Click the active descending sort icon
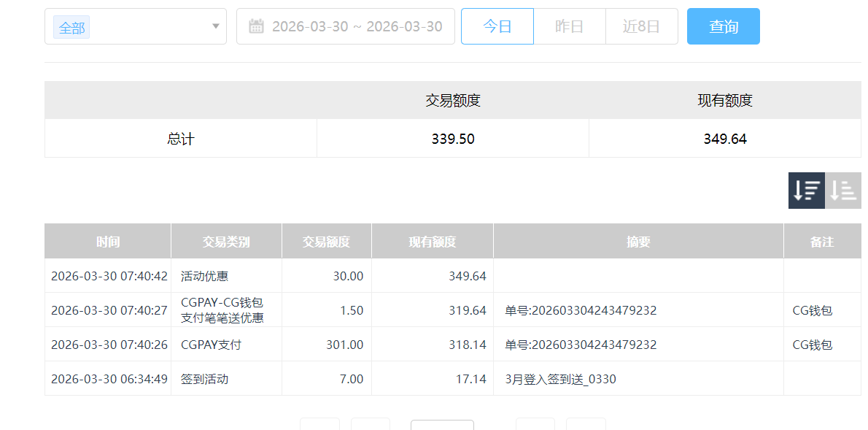Viewport: 868px width, 430px height. [x=805, y=190]
